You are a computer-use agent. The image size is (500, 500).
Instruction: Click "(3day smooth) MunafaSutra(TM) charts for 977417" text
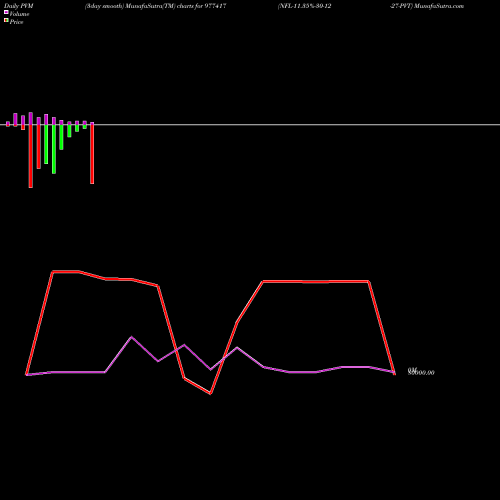pos(156,6)
